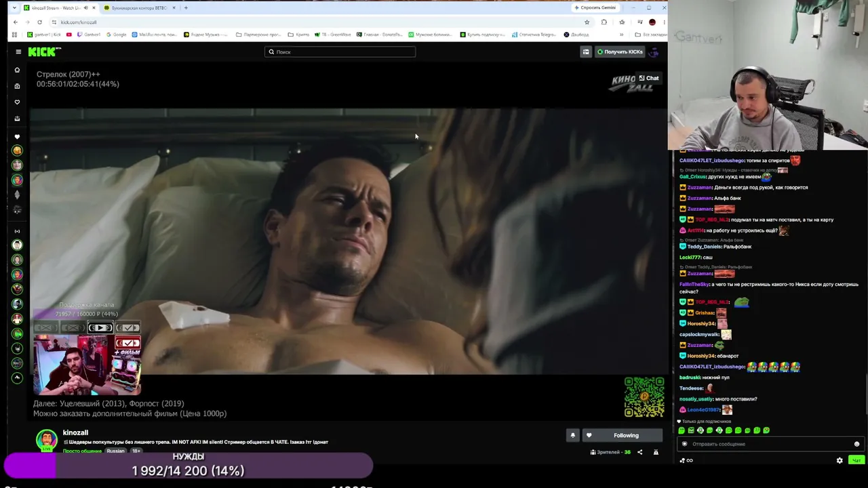Image resolution: width=868 pixels, height=488 pixels.
Task: Send message with the green Чат button
Action: coord(856,460)
